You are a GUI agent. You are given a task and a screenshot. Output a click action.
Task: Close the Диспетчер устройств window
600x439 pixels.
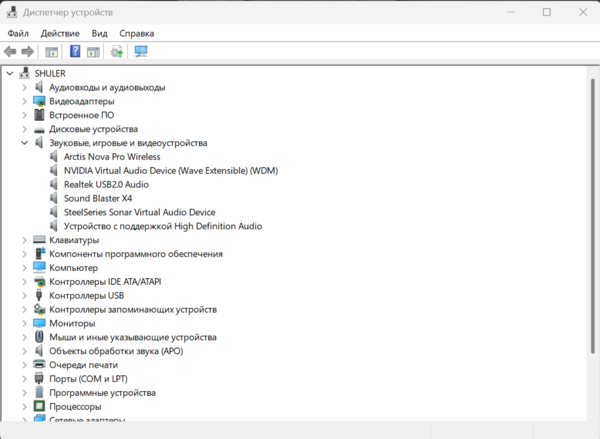click(x=583, y=12)
